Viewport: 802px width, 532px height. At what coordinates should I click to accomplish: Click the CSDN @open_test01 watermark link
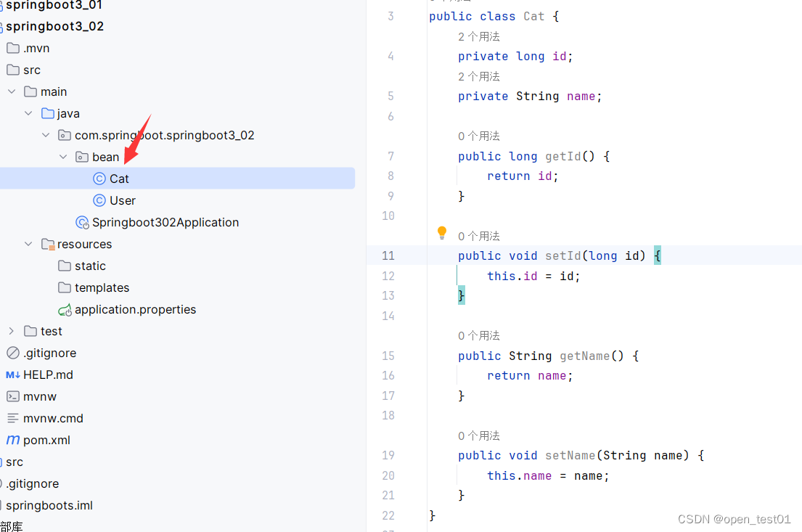click(734, 519)
